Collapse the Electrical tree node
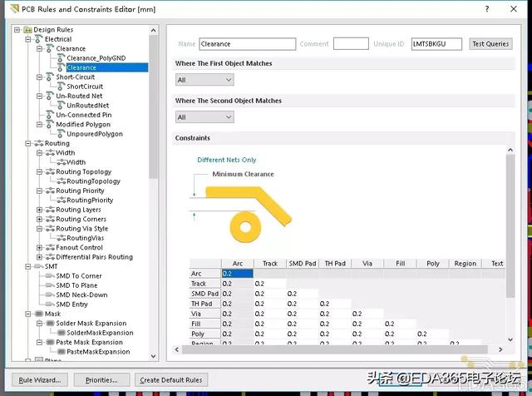The height and width of the screenshot is (396, 532). (x=27, y=39)
